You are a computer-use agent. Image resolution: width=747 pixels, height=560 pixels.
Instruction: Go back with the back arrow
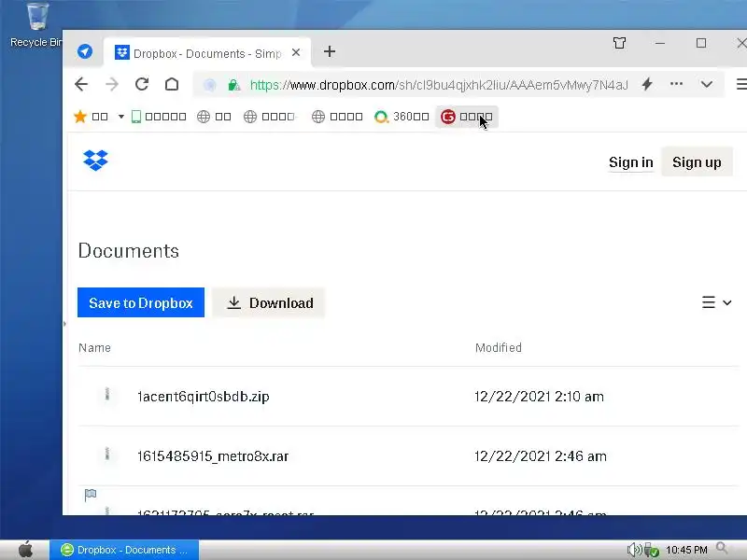(81, 84)
